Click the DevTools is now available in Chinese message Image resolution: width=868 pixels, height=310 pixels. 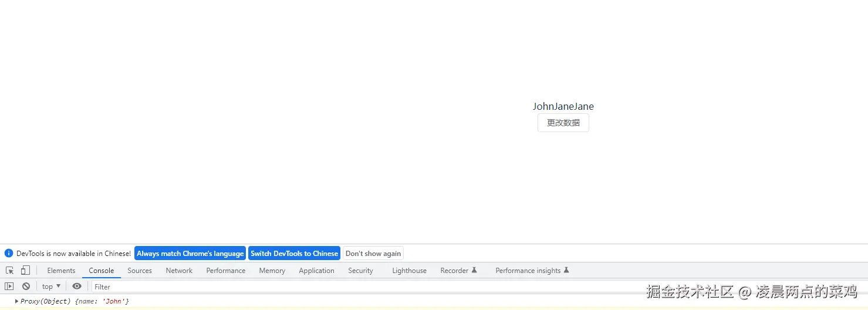(x=73, y=254)
